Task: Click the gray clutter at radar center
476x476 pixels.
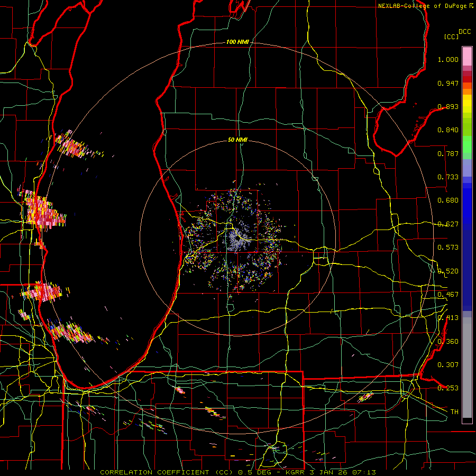Action: point(237,239)
